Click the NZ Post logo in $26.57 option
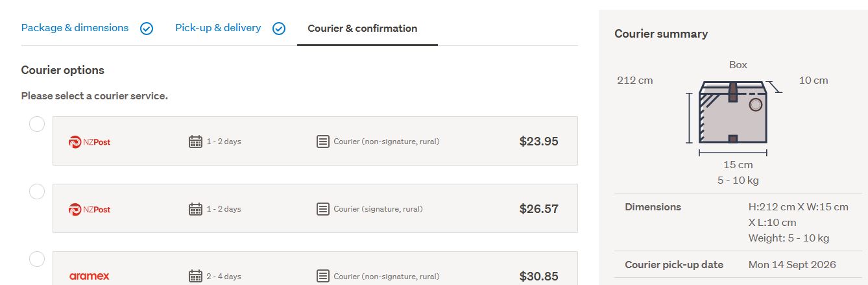The height and width of the screenshot is (285, 868). click(90, 209)
